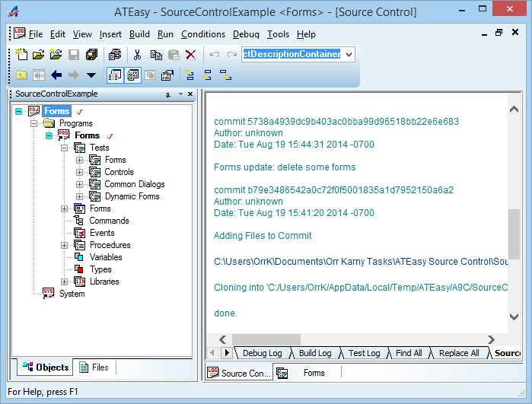Switch to the Build Log tab

coord(315,353)
